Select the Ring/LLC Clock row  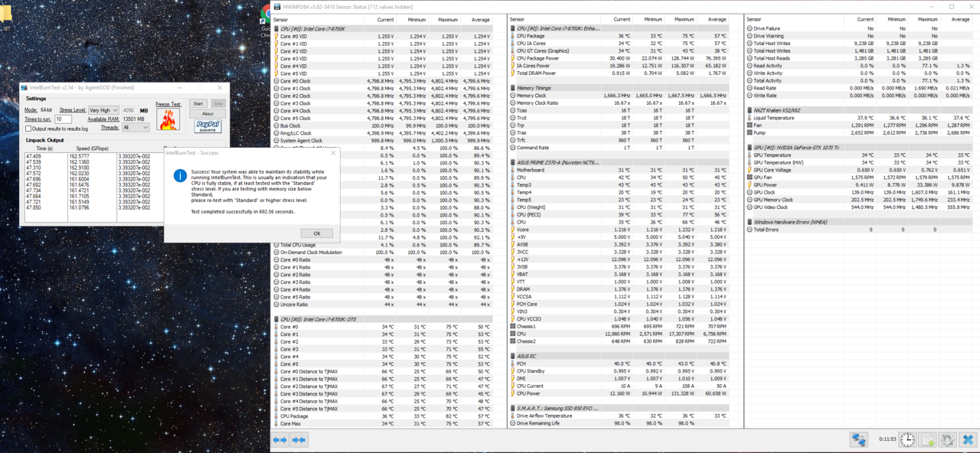(x=383, y=133)
